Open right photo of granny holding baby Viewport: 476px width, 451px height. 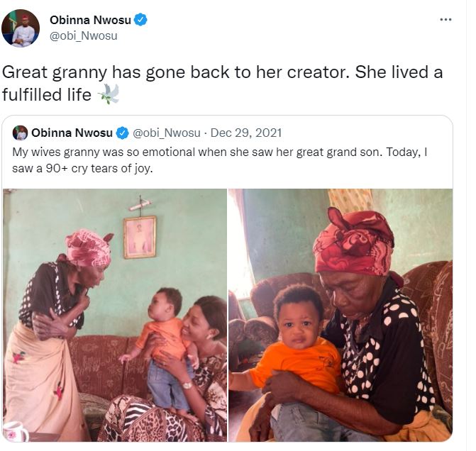[341, 315]
